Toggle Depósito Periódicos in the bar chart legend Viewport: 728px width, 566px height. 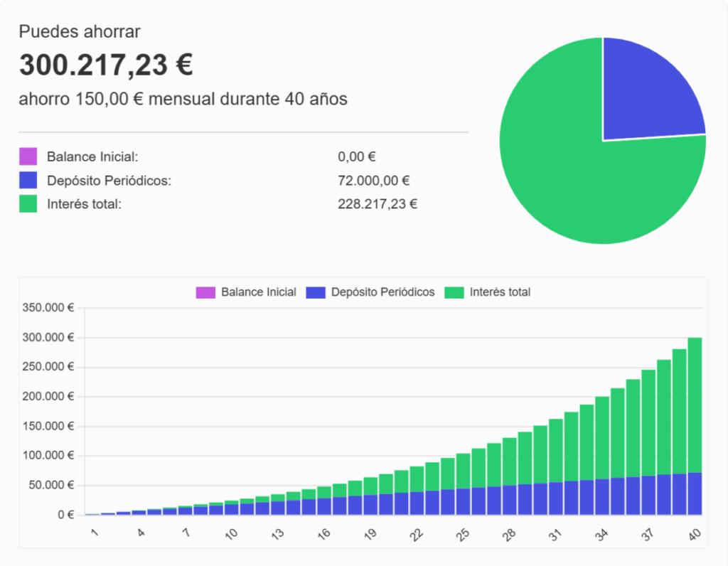pyautogui.click(x=370, y=292)
